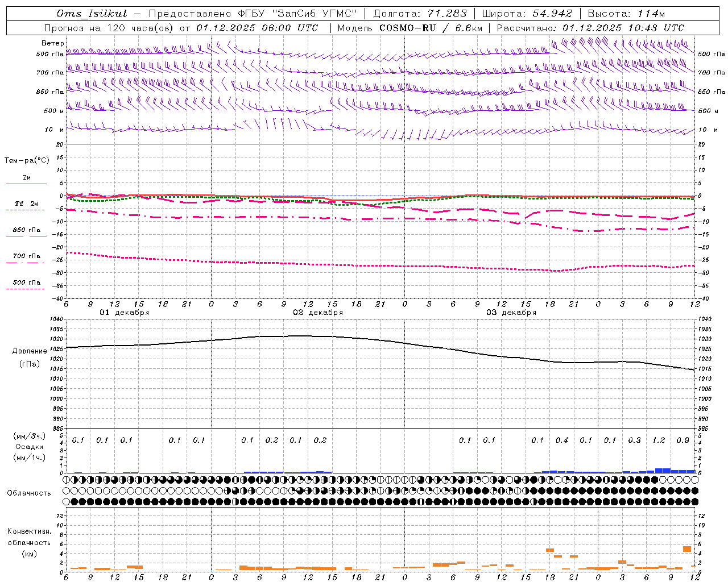The width and height of the screenshot is (728, 582).
Task: Click the 0.9 precipitation value
Action: (x=682, y=440)
